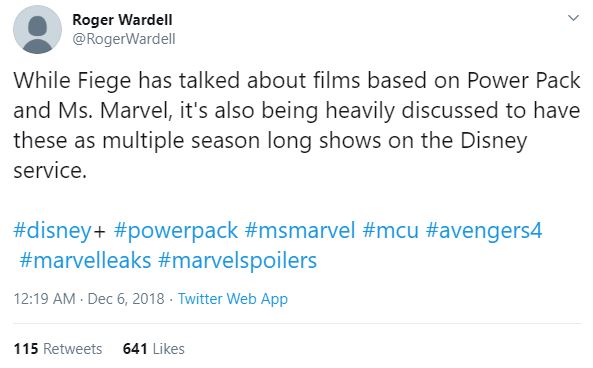Open the #msmarvel hashtag

pyautogui.click(x=300, y=231)
